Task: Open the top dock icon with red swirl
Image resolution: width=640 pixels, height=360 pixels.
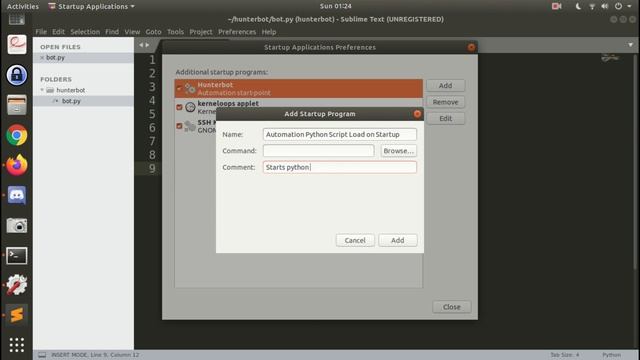Action: pyautogui.click(x=17, y=44)
